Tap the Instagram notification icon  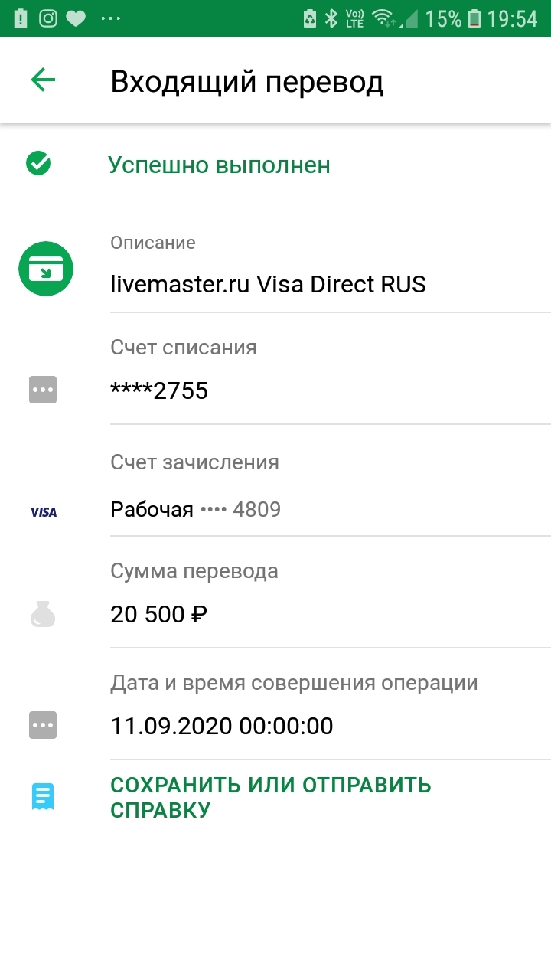click(x=48, y=18)
